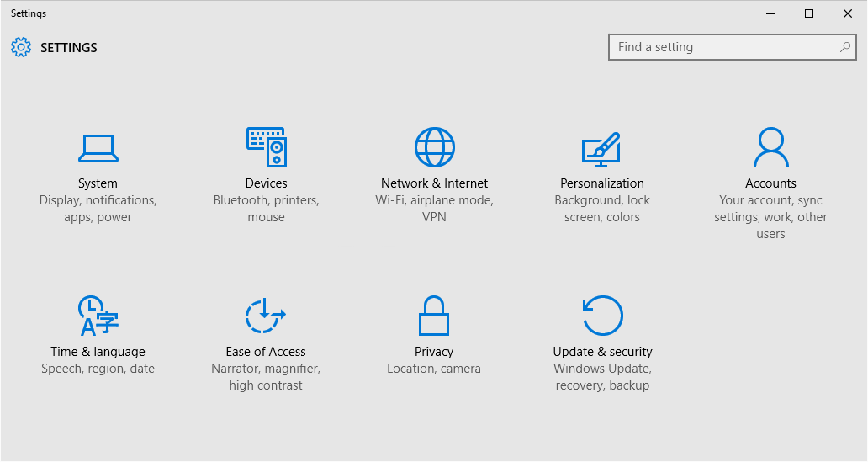This screenshot has height=462, width=868.
Task: Select the Update & security label
Action: coord(602,352)
